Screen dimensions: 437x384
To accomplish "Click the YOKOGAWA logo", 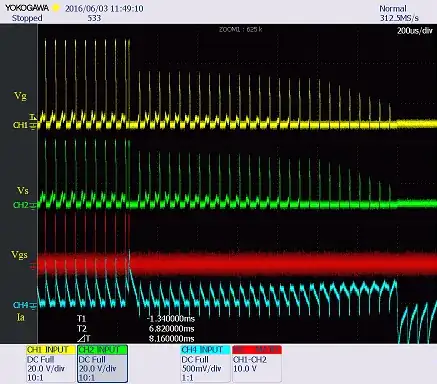I will (x=27, y=8).
